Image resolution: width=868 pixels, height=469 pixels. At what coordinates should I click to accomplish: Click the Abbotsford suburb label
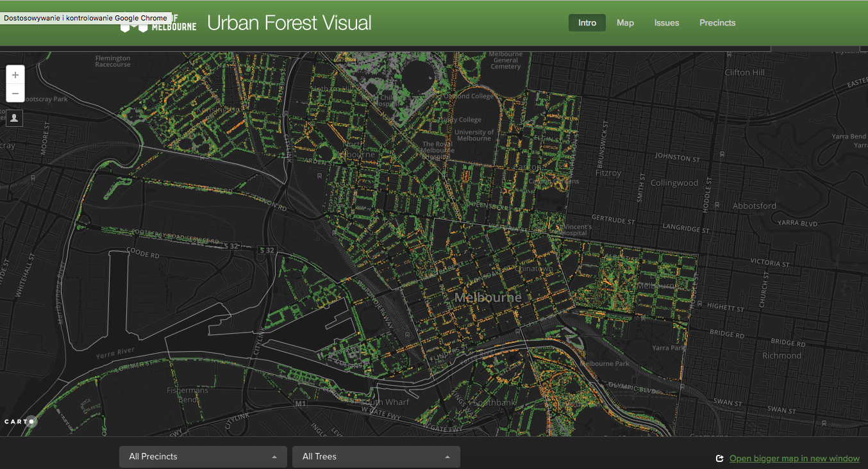click(x=755, y=206)
